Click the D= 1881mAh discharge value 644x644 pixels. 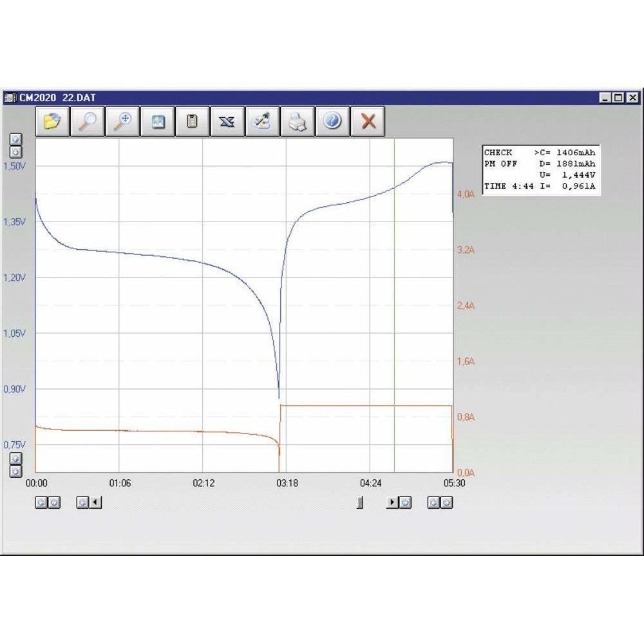(x=567, y=164)
